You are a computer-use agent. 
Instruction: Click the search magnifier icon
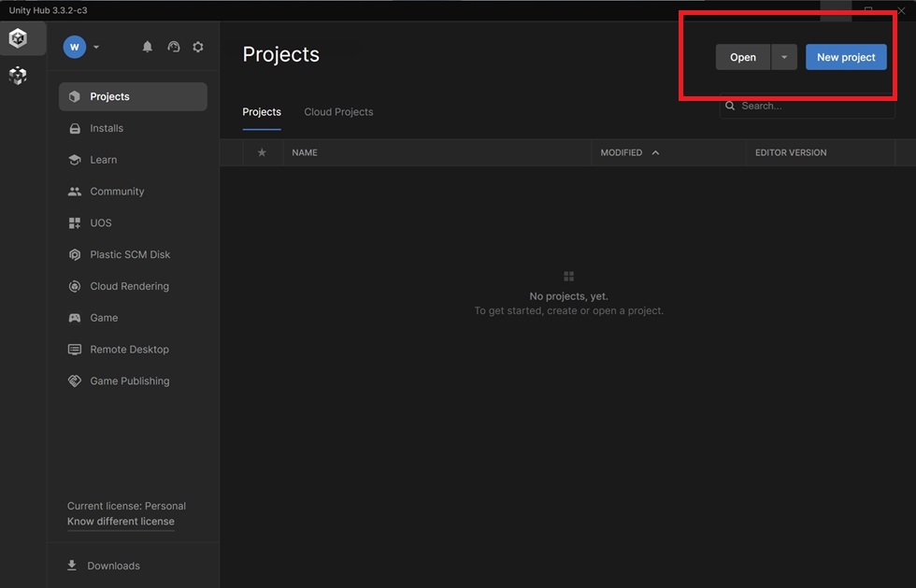pyautogui.click(x=730, y=106)
